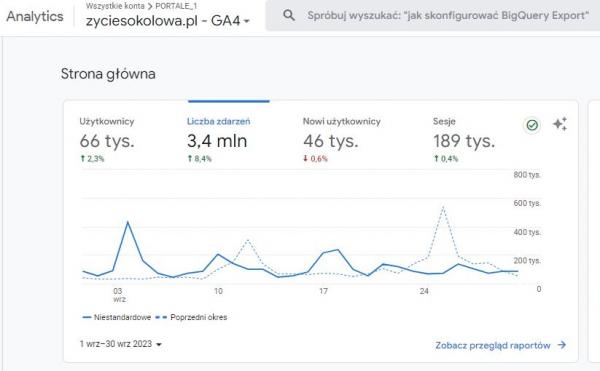
Task: Click the caret beside the date range
Action: pyautogui.click(x=159, y=344)
